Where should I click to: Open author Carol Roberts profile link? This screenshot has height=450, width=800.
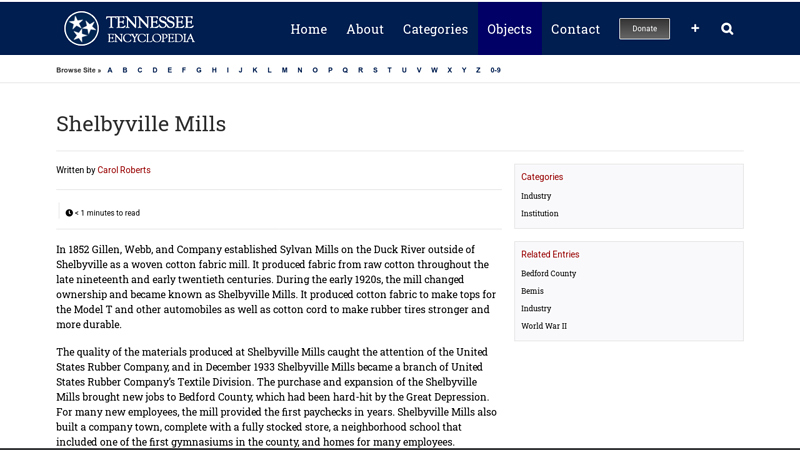pyautogui.click(x=124, y=170)
